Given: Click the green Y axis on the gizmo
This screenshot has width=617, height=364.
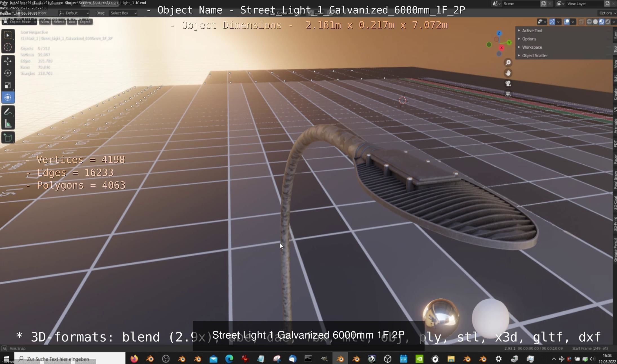Looking at the screenshot, I should (509, 43).
